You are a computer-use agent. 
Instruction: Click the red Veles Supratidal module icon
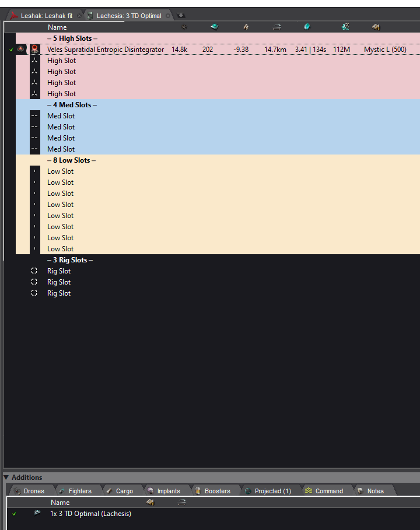(34, 50)
